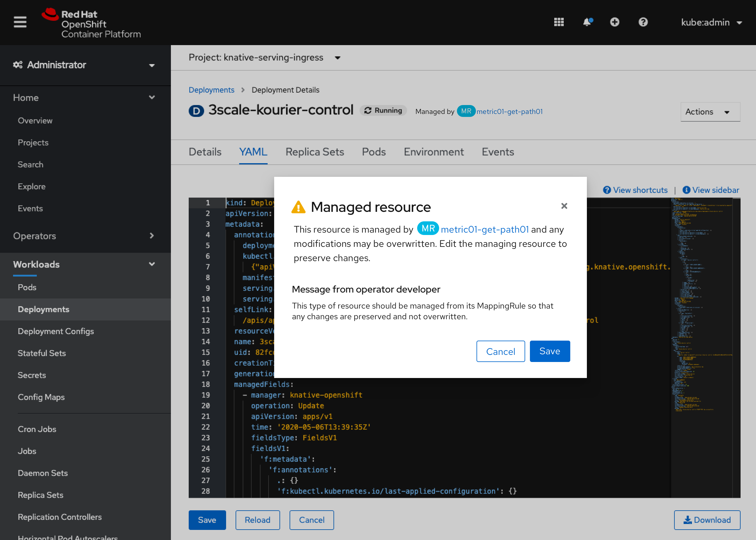
Task: Close the Managed resource dialog
Action: click(564, 206)
